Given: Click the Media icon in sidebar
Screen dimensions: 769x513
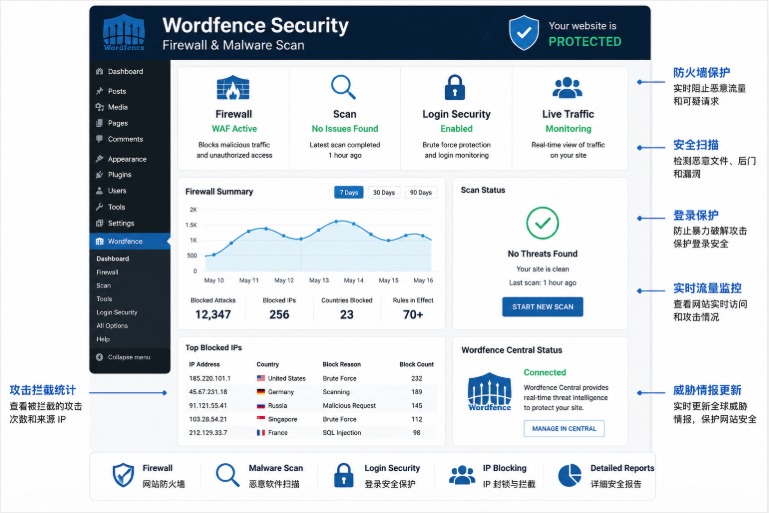Looking at the screenshot, I should (x=100, y=107).
